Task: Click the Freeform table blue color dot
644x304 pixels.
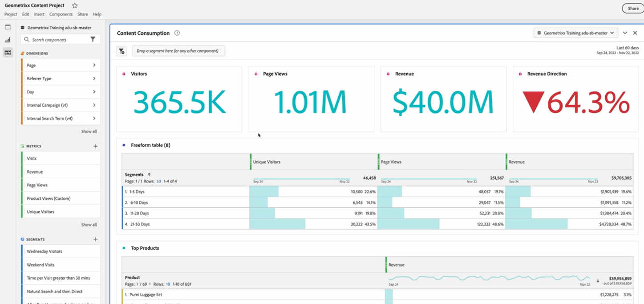Action: [124, 145]
